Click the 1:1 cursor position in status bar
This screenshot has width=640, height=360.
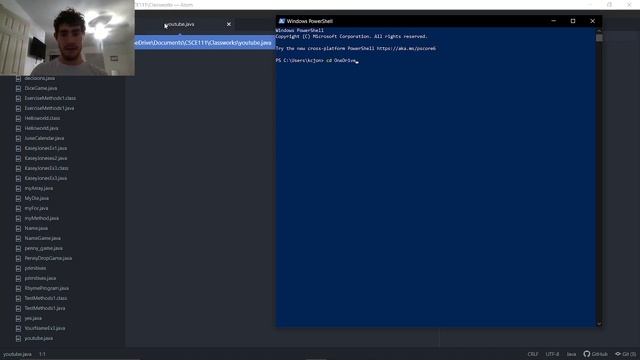[42, 354]
